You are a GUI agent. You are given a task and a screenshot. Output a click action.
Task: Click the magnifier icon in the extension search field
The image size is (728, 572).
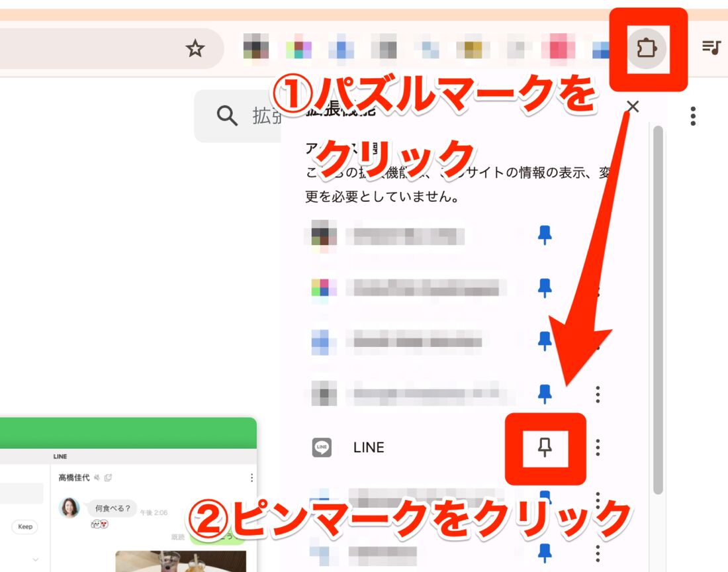226,116
